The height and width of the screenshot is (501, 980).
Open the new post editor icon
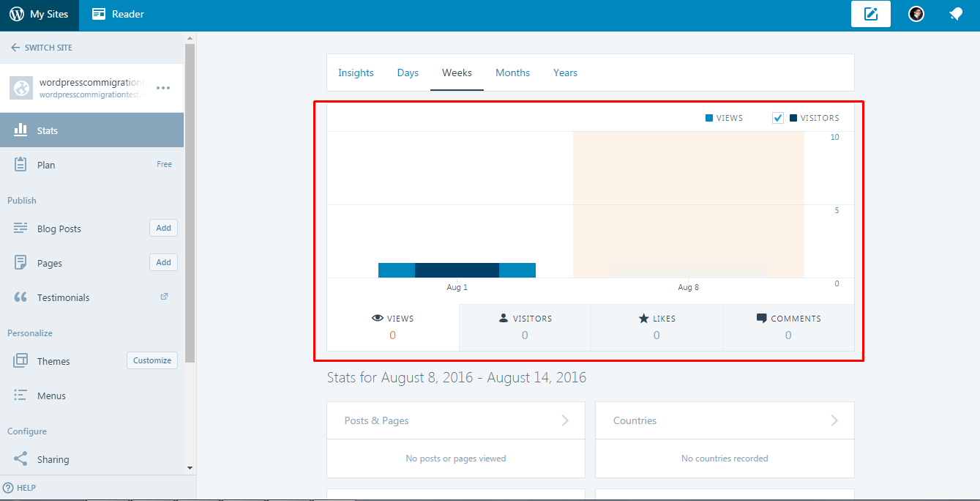(870, 14)
